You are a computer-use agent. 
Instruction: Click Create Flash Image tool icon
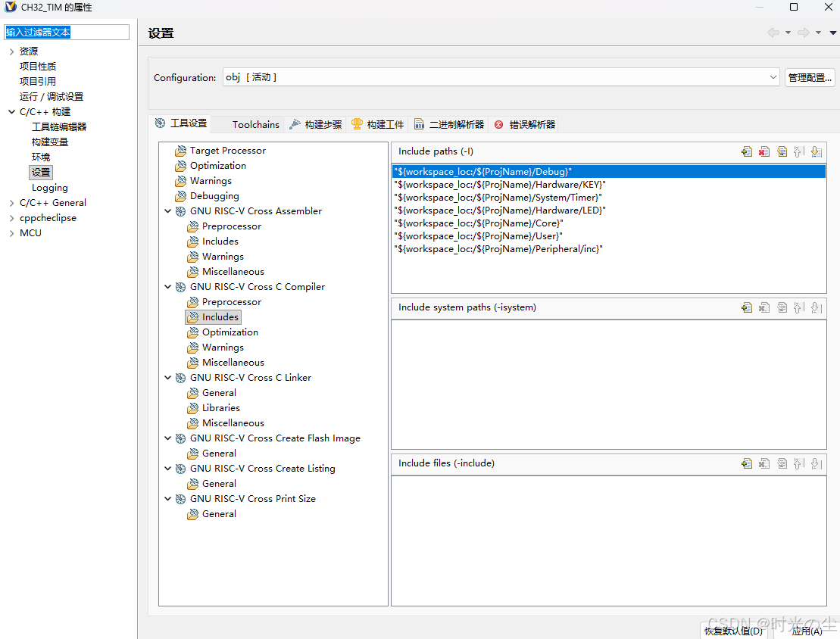click(x=180, y=438)
